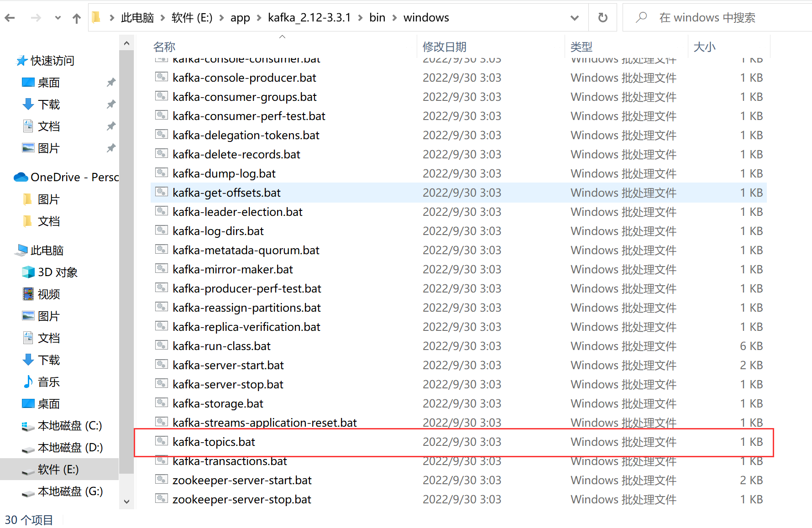
Task: Select kafka-console-producer.bat file
Action: pos(458,78)
